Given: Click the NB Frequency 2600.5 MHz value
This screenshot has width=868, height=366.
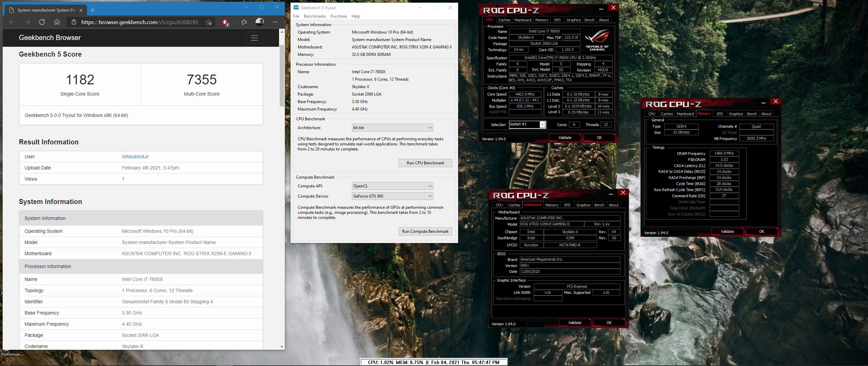Looking at the screenshot, I should pos(756,138).
